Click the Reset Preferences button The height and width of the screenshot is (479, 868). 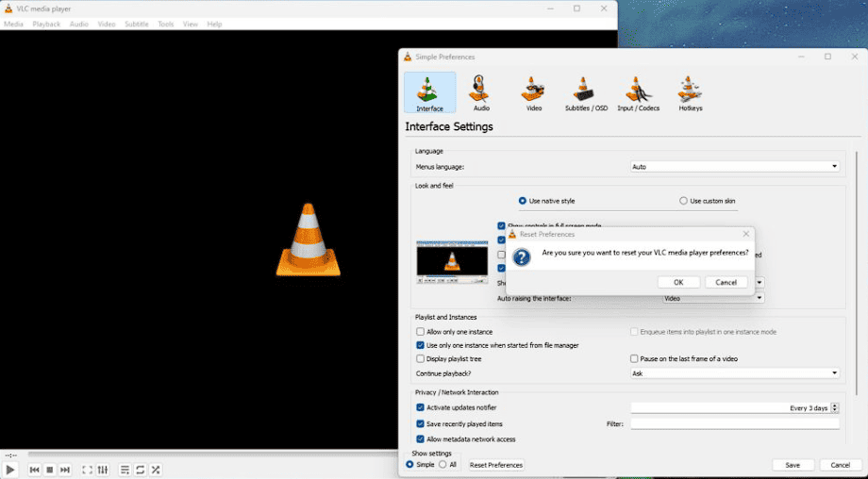pyautogui.click(x=496, y=465)
